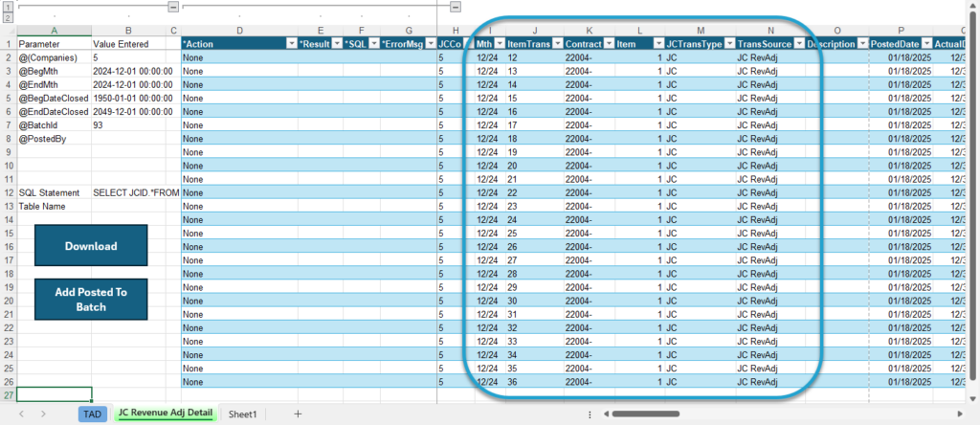Select the JC Revenue Adj Detail sheet tab
This screenshot has height=425, width=980.
(165, 414)
